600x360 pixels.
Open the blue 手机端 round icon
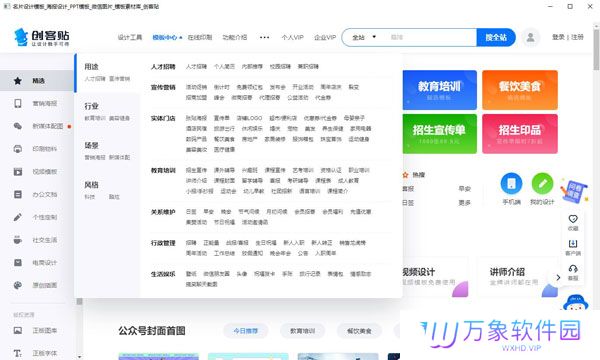pos(511,184)
